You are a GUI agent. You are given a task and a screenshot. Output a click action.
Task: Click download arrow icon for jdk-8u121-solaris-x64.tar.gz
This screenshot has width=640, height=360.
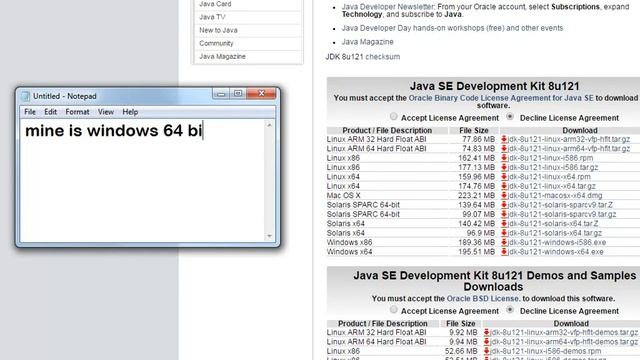pos(504,233)
